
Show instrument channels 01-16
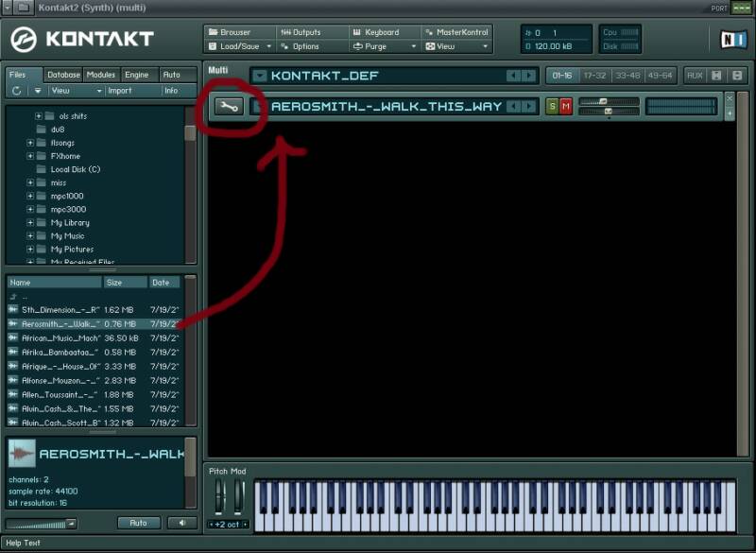561,76
